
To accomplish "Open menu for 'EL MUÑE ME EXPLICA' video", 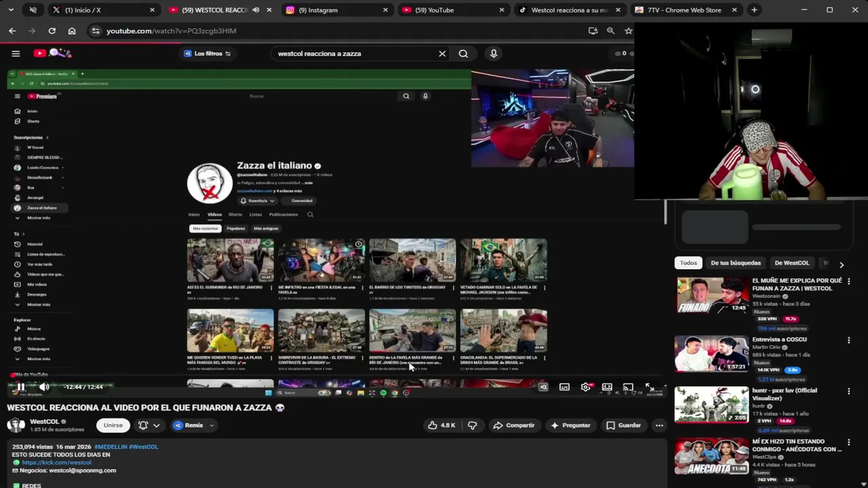I will (x=848, y=281).
